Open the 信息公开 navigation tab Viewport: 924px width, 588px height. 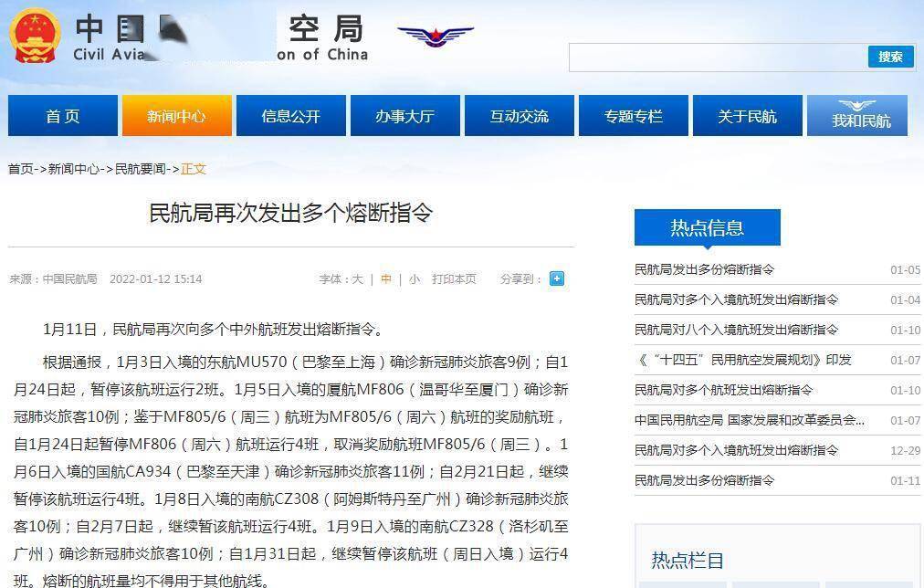pyautogui.click(x=291, y=115)
